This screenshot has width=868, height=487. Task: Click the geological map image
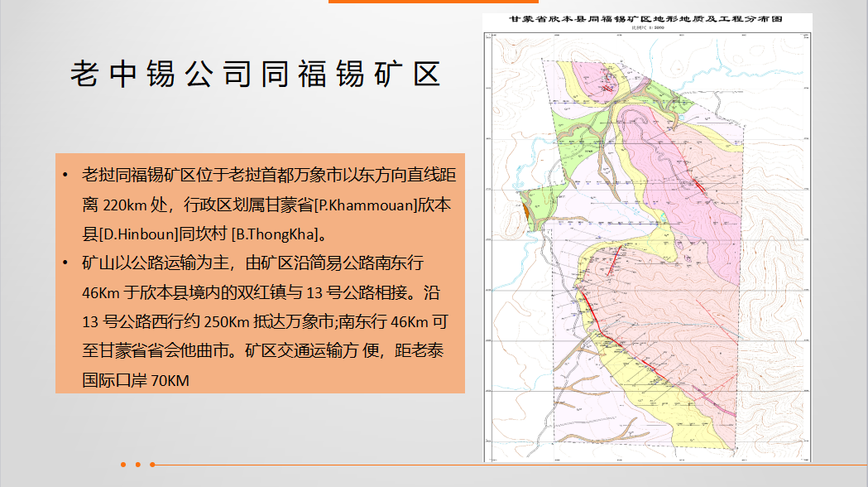point(647,248)
